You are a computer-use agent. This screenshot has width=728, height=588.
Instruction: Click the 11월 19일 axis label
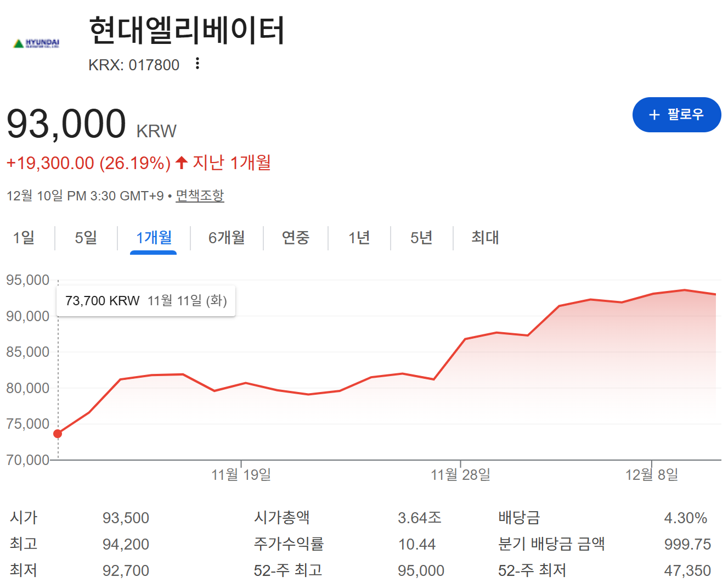tap(241, 474)
